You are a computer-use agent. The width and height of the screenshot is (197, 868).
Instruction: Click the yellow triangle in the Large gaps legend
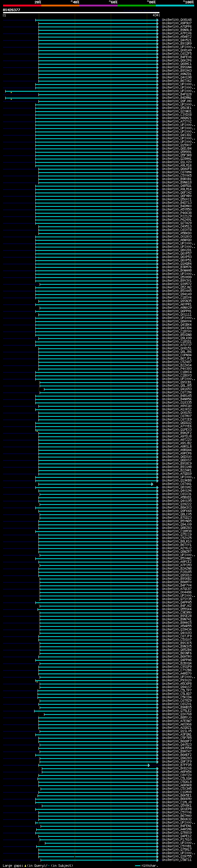[x=25, y=866]
